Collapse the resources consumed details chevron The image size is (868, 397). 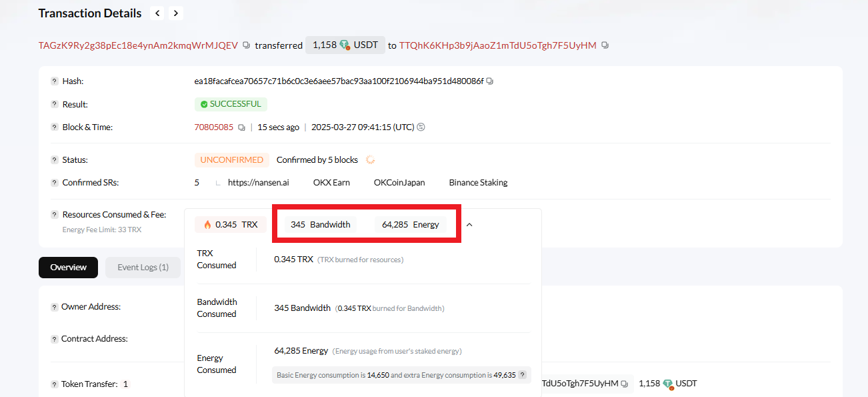469,225
